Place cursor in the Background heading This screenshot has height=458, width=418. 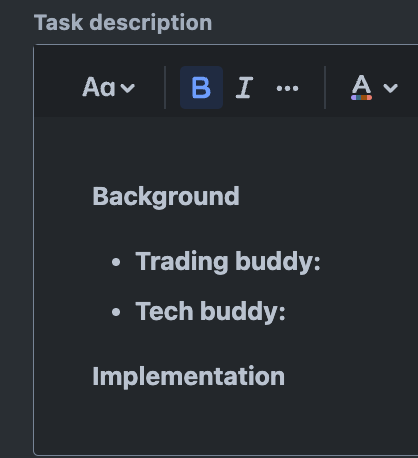coord(166,196)
